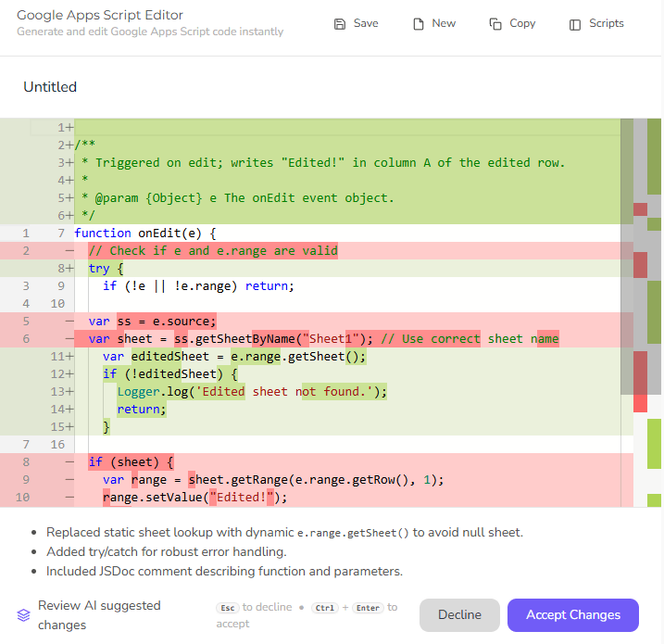Image resolution: width=664 pixels, height=644 pixels.
Task: Click the Save floppy disk icon
Action: click(x=340, y=24)
